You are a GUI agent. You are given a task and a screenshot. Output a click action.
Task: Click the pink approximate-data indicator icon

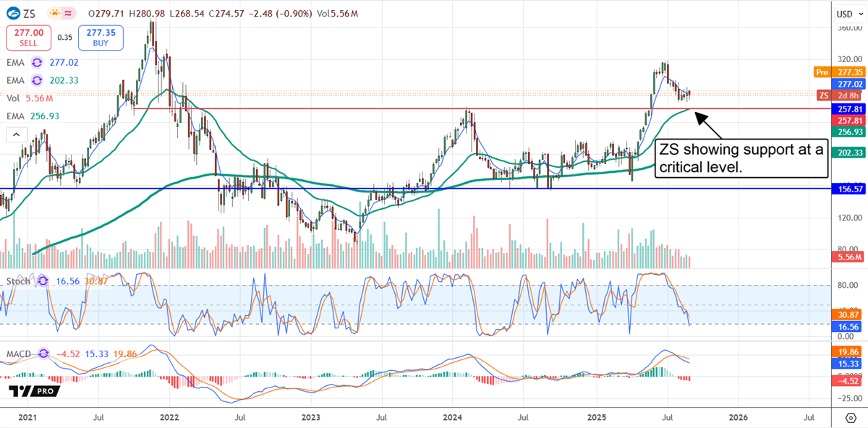pos(69,13)
